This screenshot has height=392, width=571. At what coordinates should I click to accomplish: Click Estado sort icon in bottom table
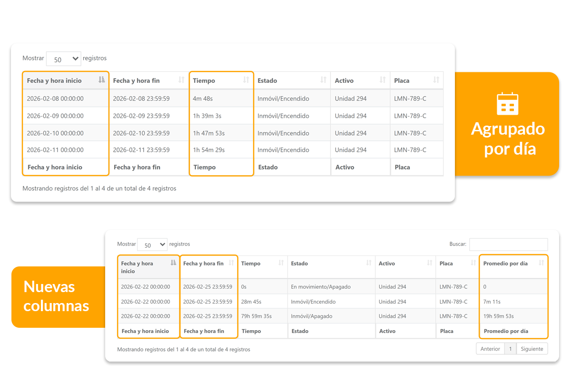click(369, 263)
